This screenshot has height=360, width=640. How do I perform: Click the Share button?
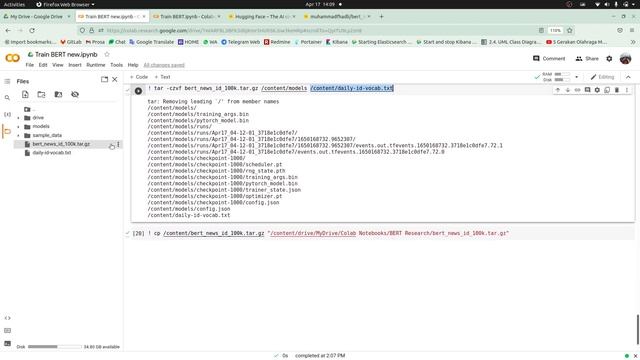pyautogui.click(x=587, y=59)
